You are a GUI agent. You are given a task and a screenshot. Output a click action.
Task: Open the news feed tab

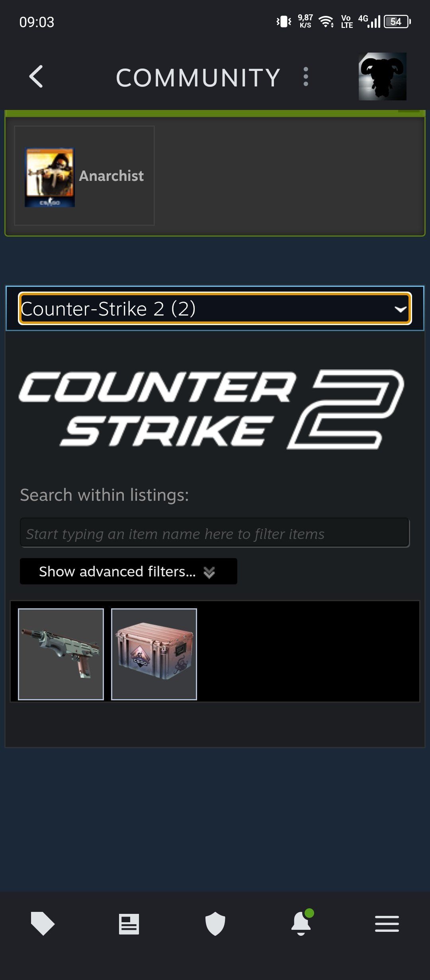[x=129, y=924]
